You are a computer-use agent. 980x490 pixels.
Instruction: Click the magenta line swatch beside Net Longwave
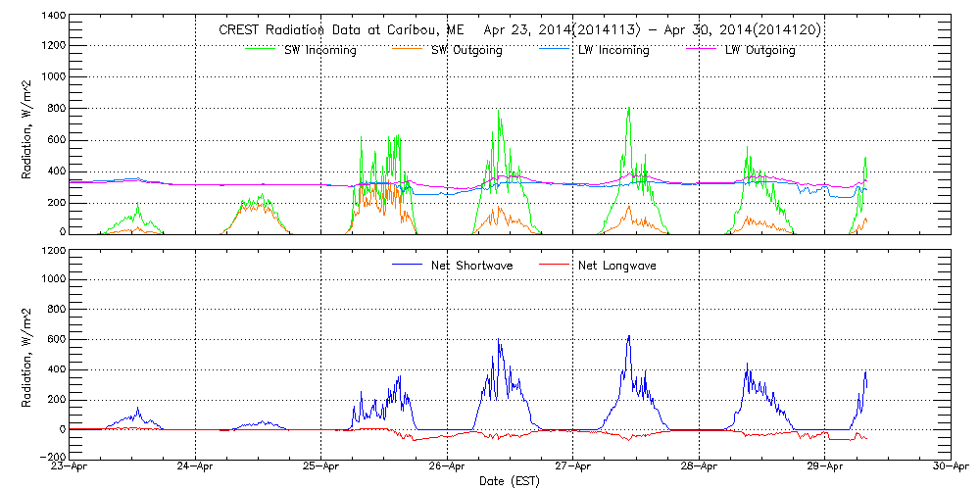coord(556,266)
